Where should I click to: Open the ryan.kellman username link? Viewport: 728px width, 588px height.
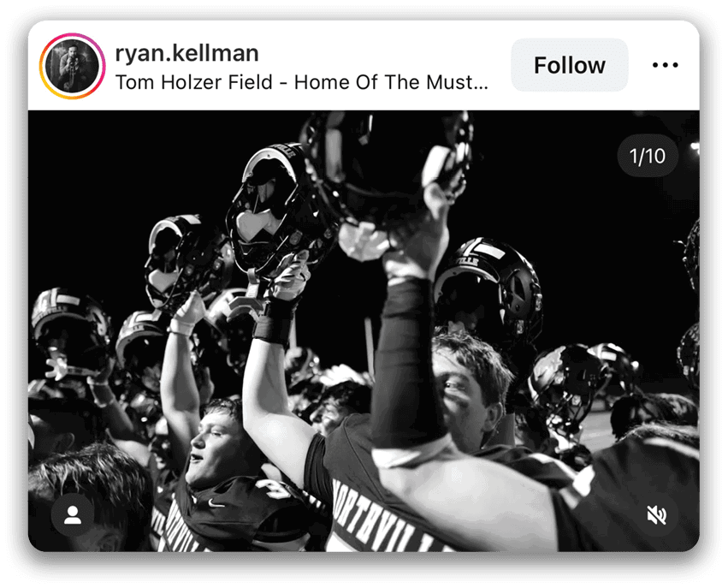click(186, 53)
